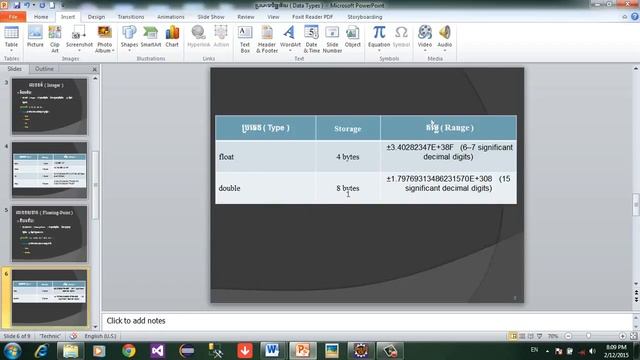Image resolution: width=640 pixels, height=360 pixels.
Task: Open Microsoft Word from taskbar
Action: [272, 351]
